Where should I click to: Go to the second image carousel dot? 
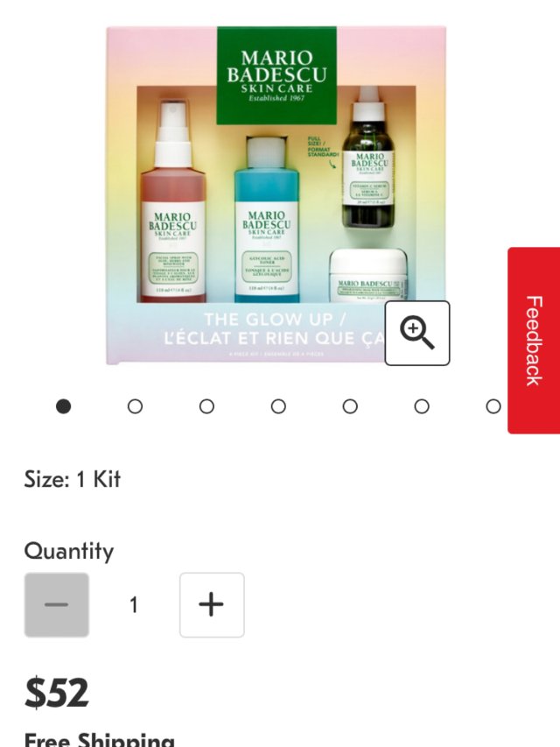tap(136, 406)
